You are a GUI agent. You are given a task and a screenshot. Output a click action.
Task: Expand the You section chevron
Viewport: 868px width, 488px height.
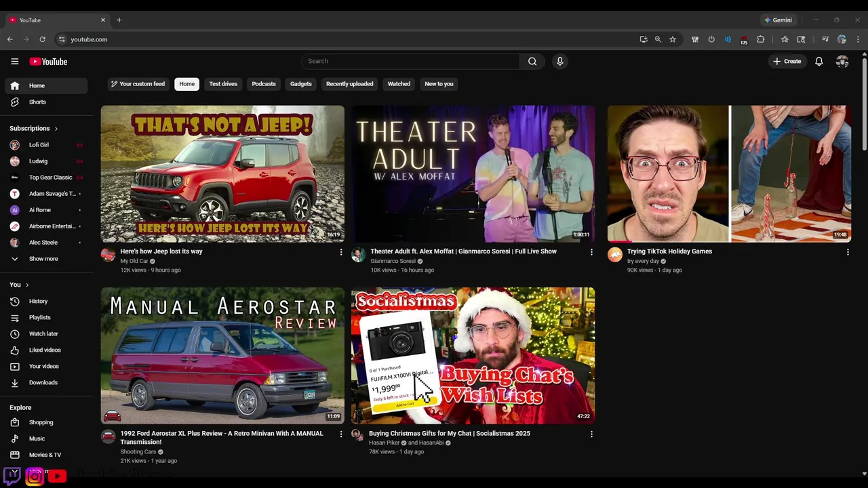click(27, 285)
